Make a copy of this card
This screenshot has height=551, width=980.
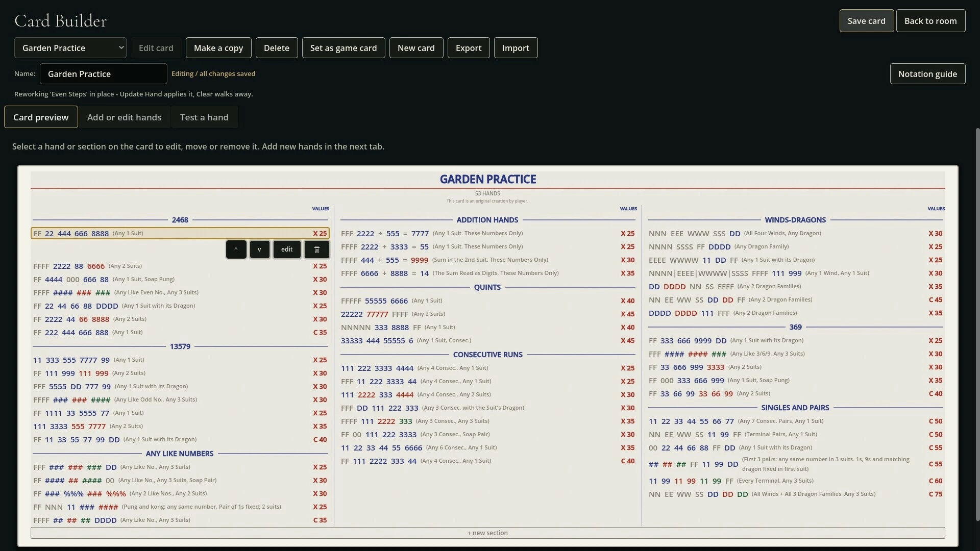[x=218, y=48]
